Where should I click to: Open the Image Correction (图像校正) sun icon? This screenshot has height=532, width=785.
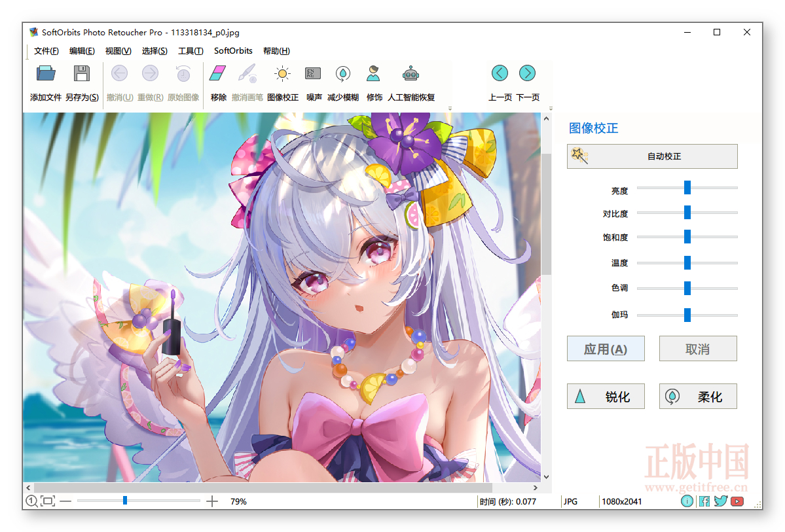(x=282, y=73)
